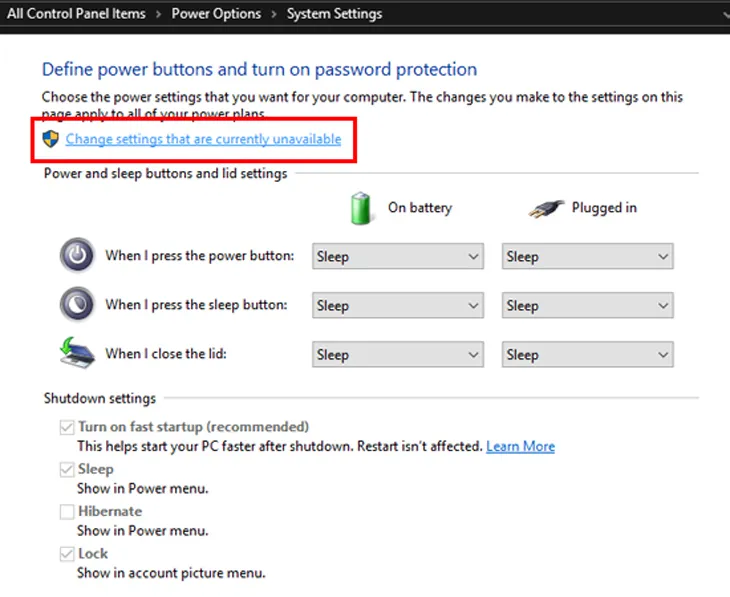This screenshot has height=597, width=730.
Task: Click the sleep button moon icon
Action: 77,304
